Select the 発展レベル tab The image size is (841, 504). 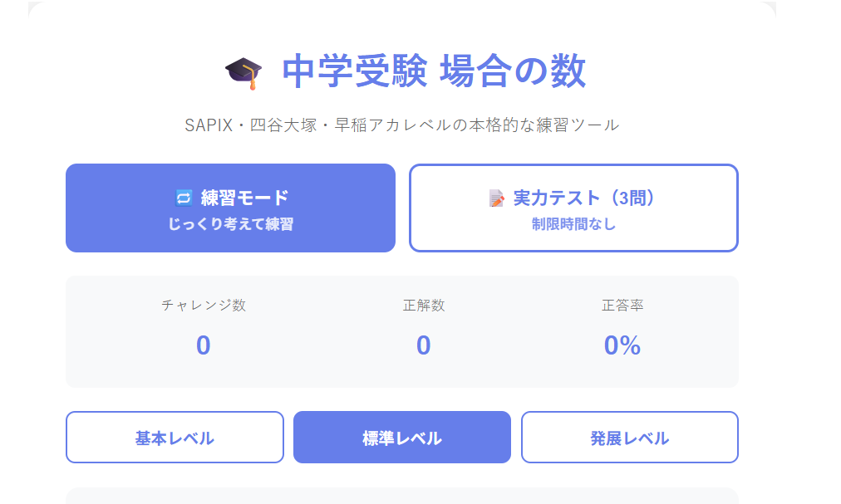coord(629,437)
